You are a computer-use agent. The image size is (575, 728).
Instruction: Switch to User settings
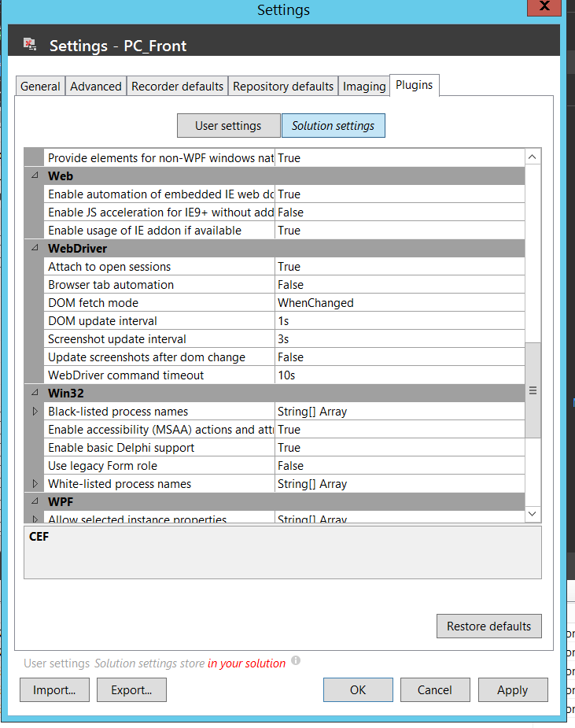[x=228, y=126]
